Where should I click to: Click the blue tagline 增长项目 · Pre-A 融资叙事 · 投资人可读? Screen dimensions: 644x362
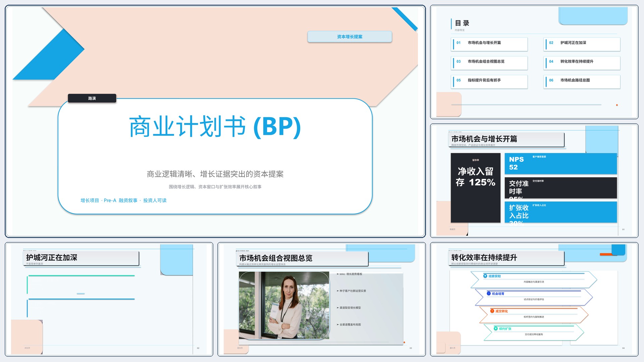(x=123, y=200)
